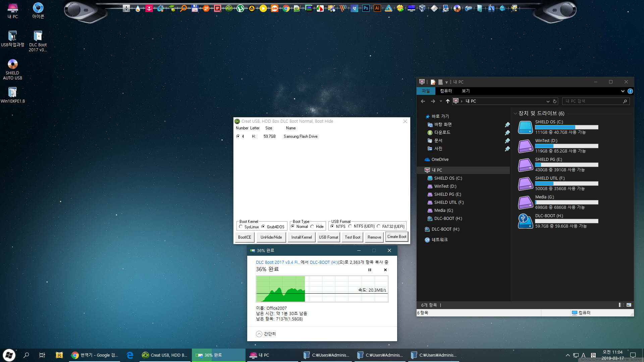Screen dimensions: 644x362
Task: Open the 내 PC desktop icon
Action: click(x=13, y=10)
